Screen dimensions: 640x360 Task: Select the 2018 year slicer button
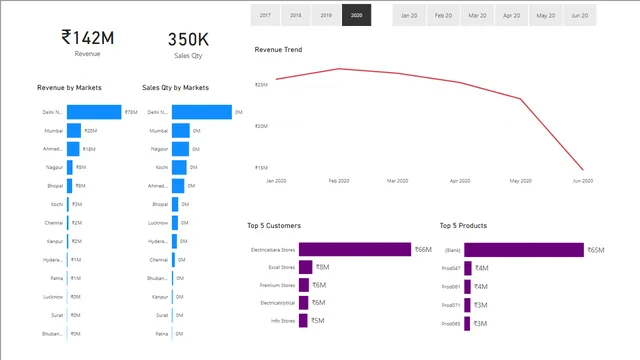[296, 15]
